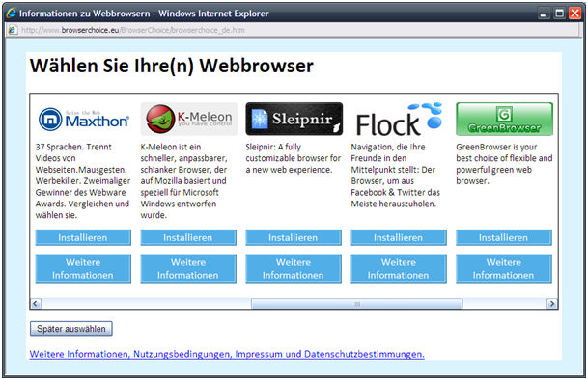Open Weitere Informationen for GreenBrowser
This screenshot has width=588, height=380.
[x=504, y=269]
